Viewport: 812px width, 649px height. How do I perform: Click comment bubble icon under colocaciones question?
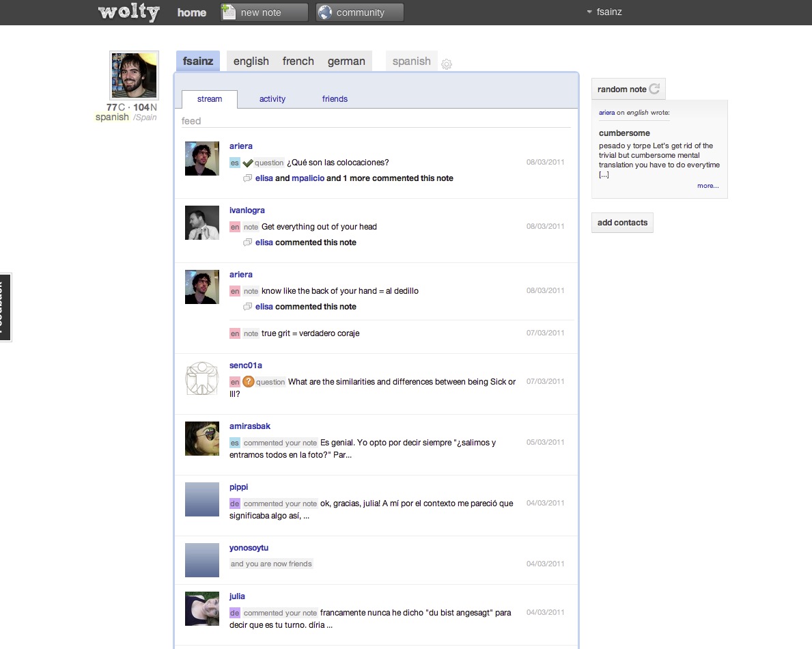[x=247, y=178]
